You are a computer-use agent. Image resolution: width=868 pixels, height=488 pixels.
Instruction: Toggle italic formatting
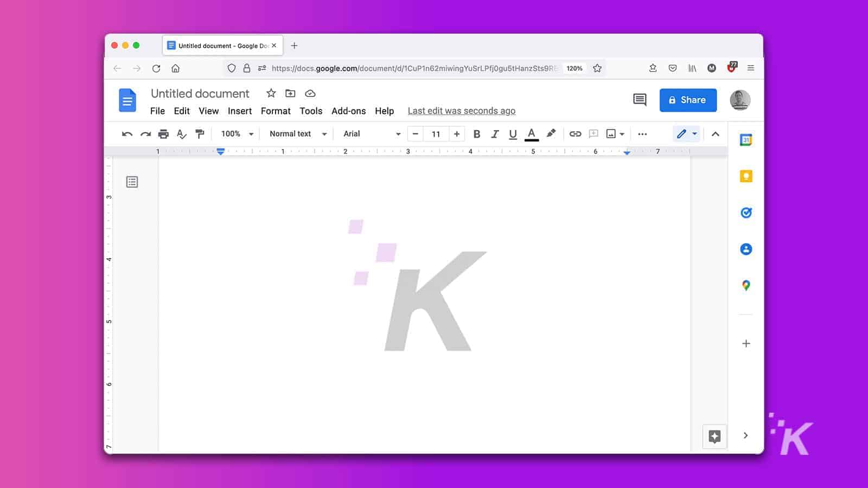pos(495,134)
